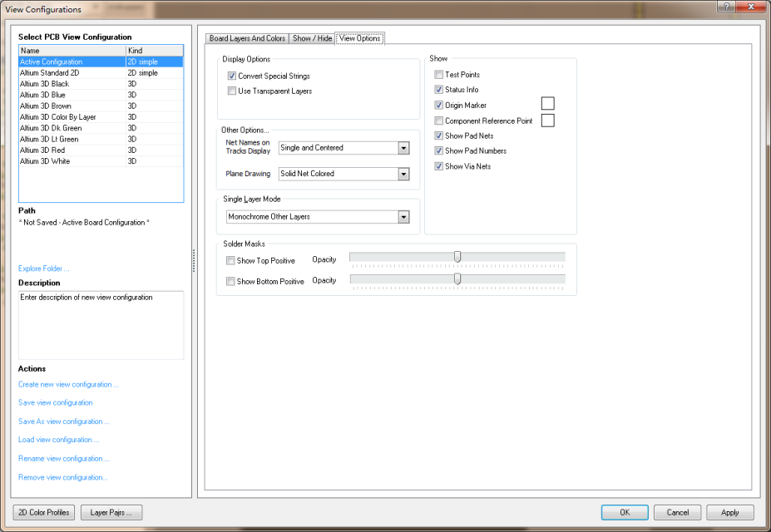Open the Show / Hide tab

click(312, 38)
